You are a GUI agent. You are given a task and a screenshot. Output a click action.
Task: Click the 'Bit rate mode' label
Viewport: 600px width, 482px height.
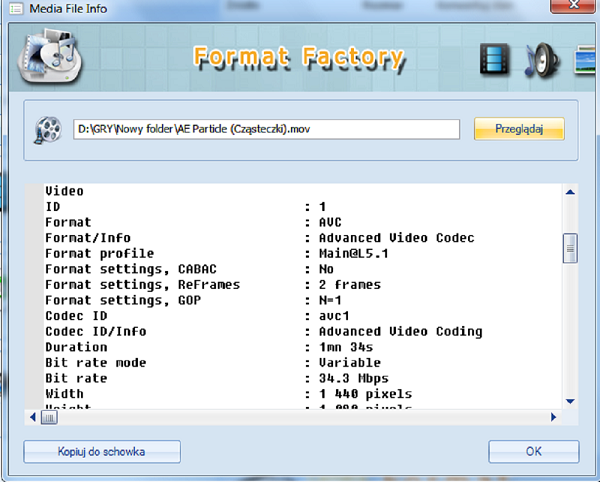[96, 363]
